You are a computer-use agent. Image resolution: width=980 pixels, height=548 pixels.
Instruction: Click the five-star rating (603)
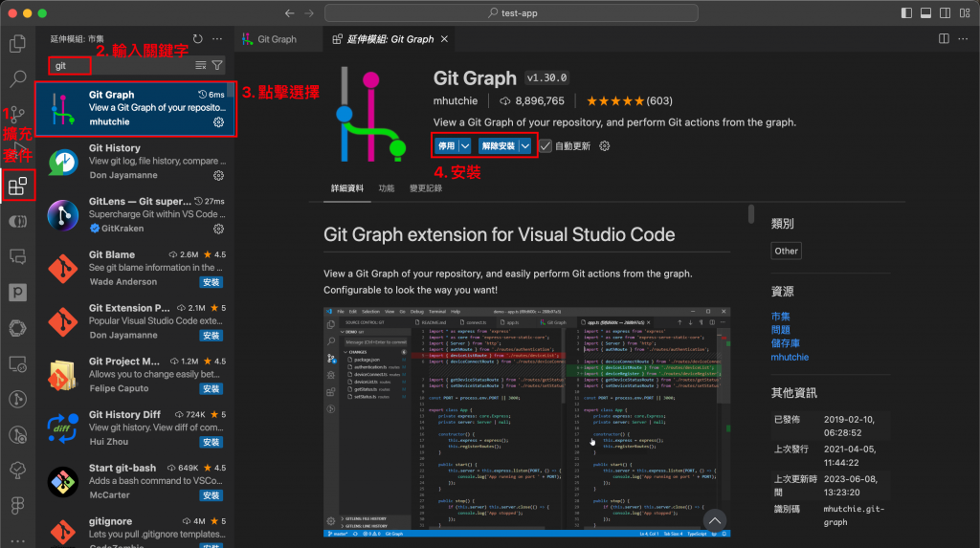(630, 100)
